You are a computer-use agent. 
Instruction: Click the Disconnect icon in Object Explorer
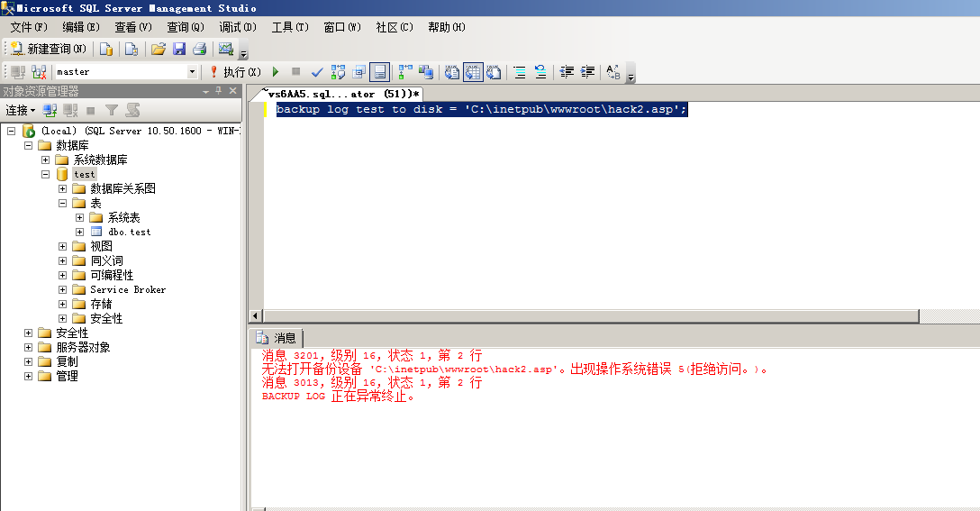pos(70,111)
